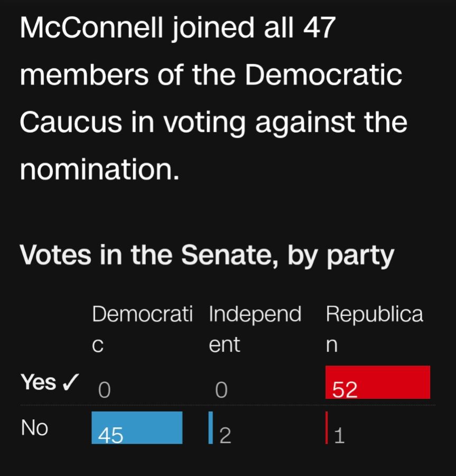Image resolution: width=456 pixels, height=476 pixels.
Task: Click the Democratic column header
Action: pyautogui.click(x=143, y=329)
